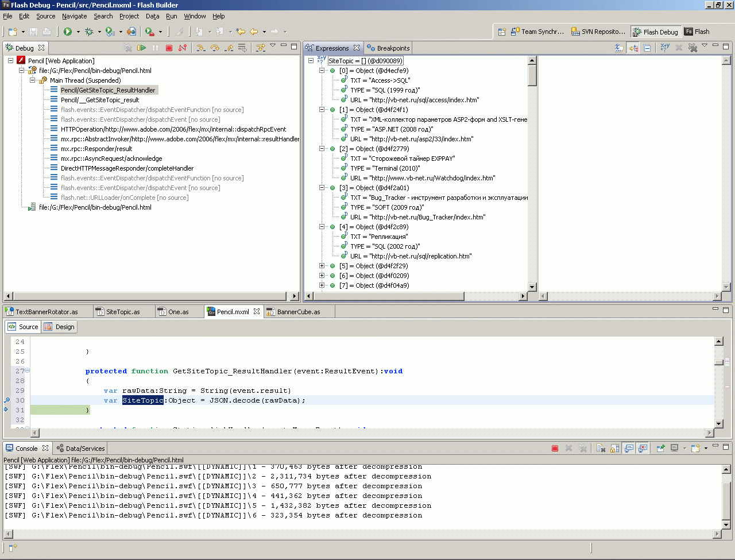
Task: Click Drop to Frame debug icon
Action: coord(242,48)
